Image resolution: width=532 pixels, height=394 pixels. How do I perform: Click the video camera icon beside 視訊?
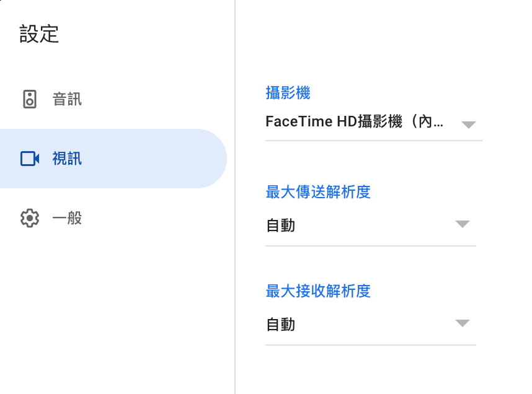click(30, 159)
